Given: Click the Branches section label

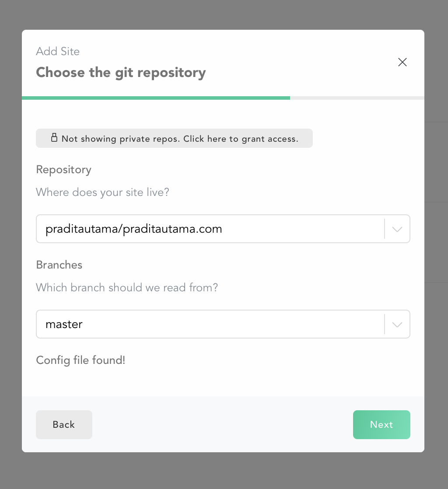Looking at the screenshot, I should (59, 265).
